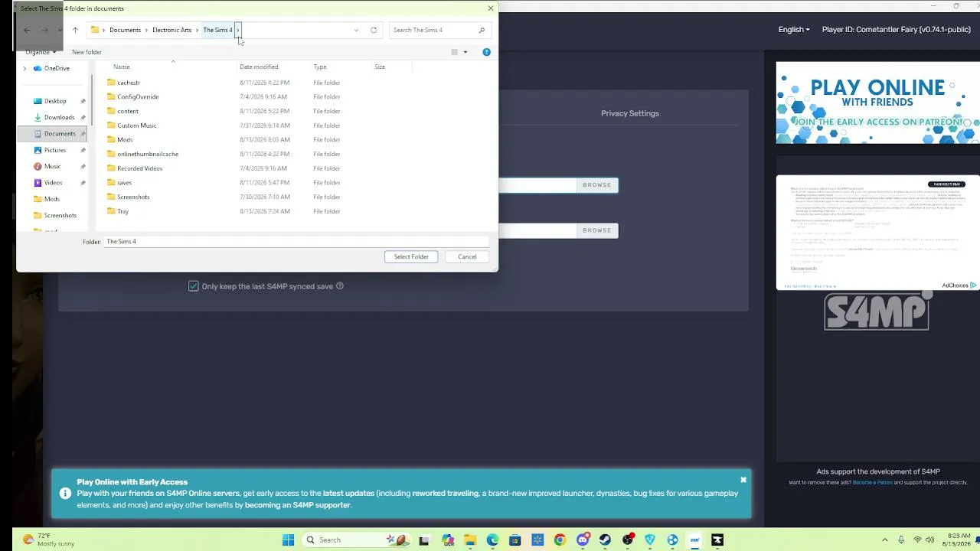Viewport: 980px width, 551px height.
Task: Switch to the Privacy Settings tab
Action: coord(630,113)
